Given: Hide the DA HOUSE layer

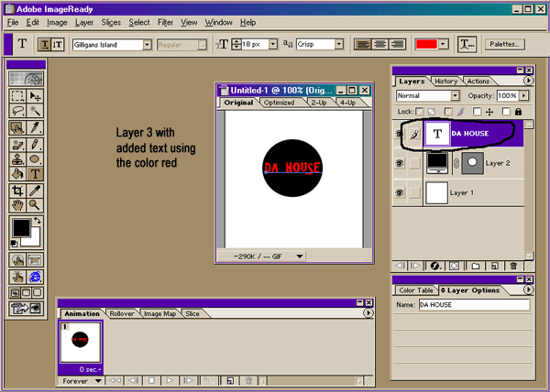Looking at the screenshot, I should pyautogui.click(x=401, y=134).
